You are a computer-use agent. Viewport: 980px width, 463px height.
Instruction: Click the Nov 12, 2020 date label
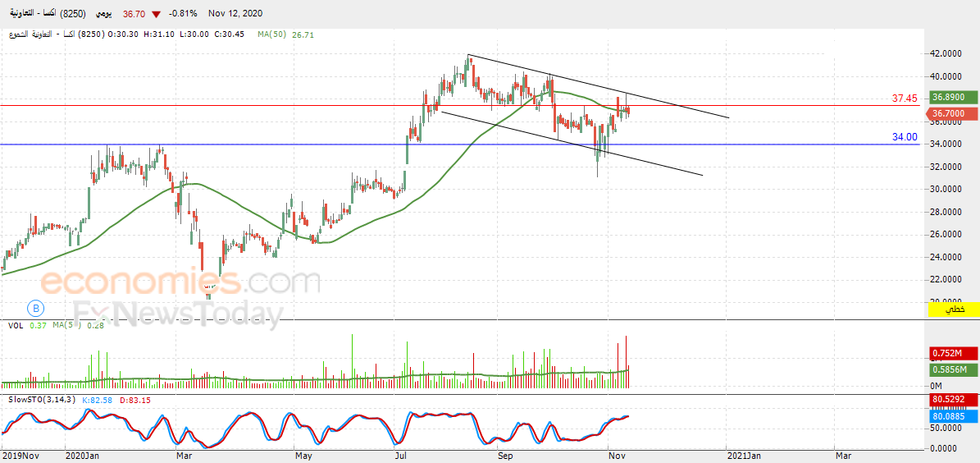click(235, 14)
